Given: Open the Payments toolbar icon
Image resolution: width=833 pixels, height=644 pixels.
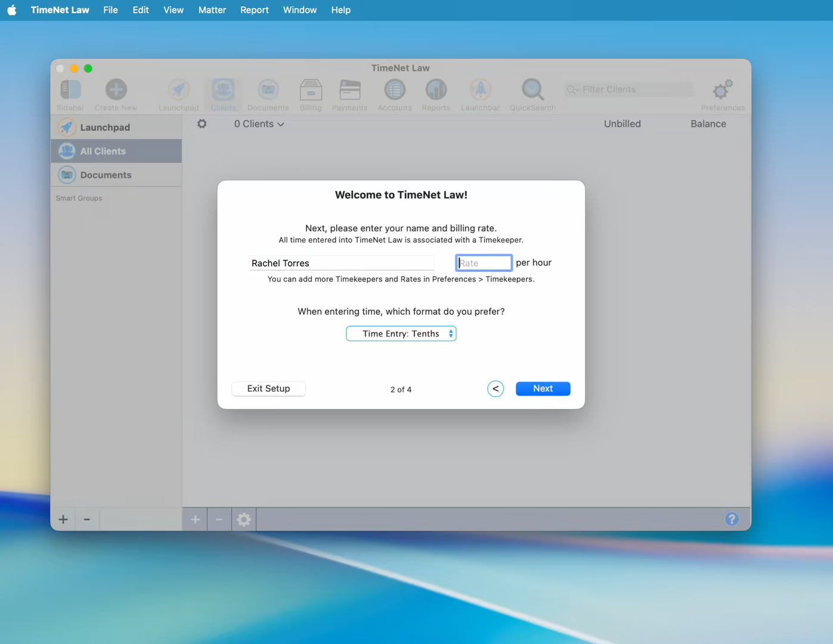Looking at the screenshot, I should [349, 95].
